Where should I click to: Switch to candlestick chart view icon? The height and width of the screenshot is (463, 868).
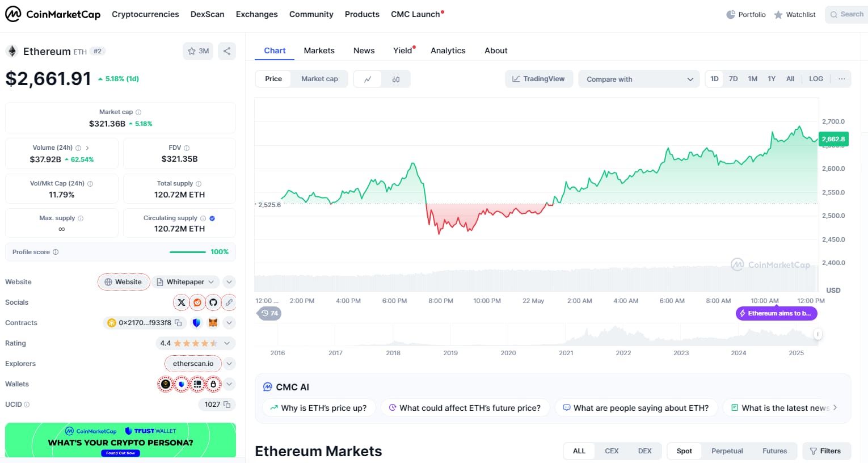click(396, 79)
